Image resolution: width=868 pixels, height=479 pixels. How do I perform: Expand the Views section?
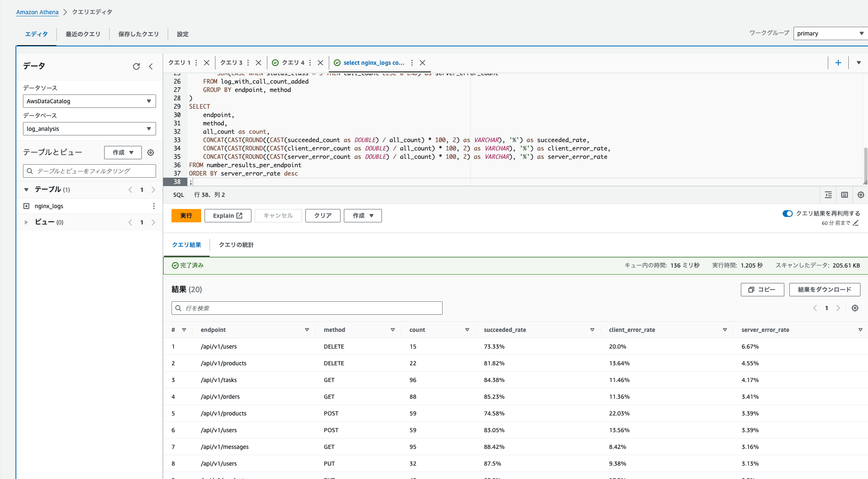coord(26,222)
